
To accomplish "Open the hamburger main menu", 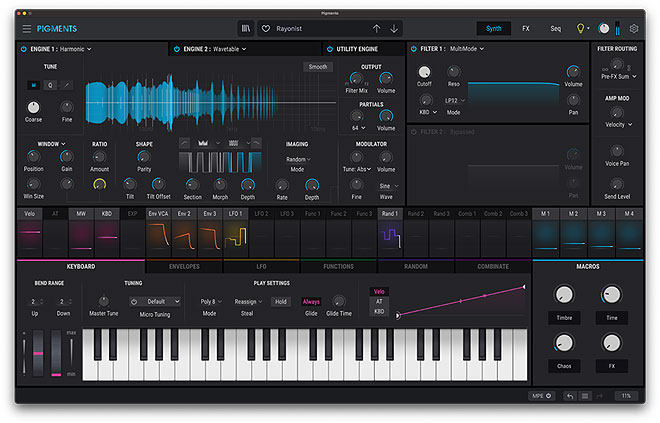I will point(27,29).
